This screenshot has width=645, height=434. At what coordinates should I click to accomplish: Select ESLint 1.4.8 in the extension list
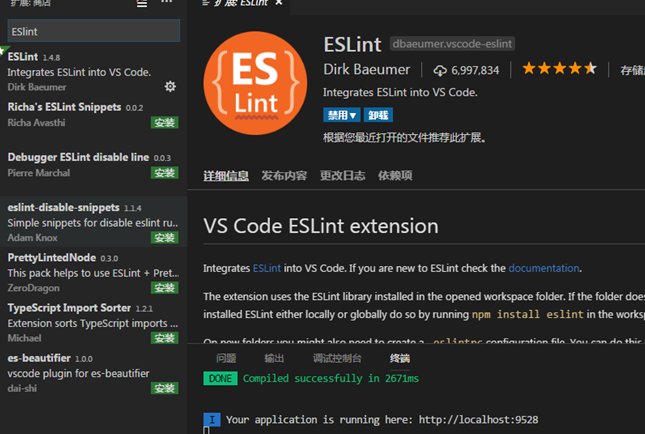[94, 71]
